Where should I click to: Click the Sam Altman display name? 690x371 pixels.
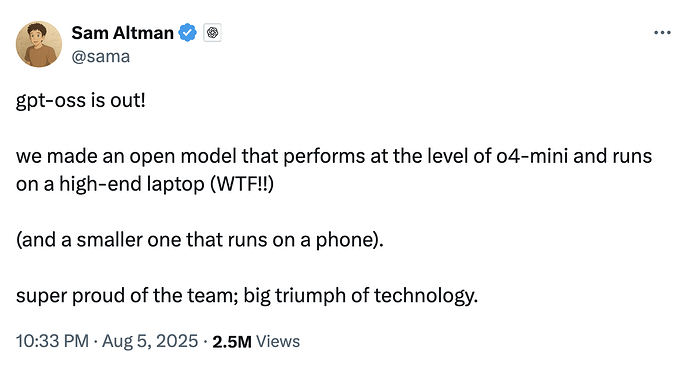tap(122, 33)
